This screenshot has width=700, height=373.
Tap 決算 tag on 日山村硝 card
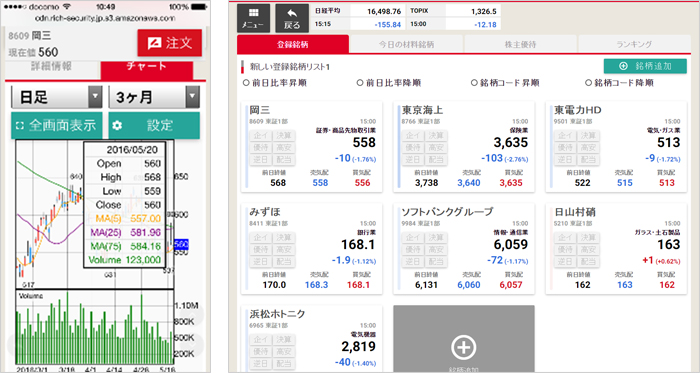tap(588, 238)
